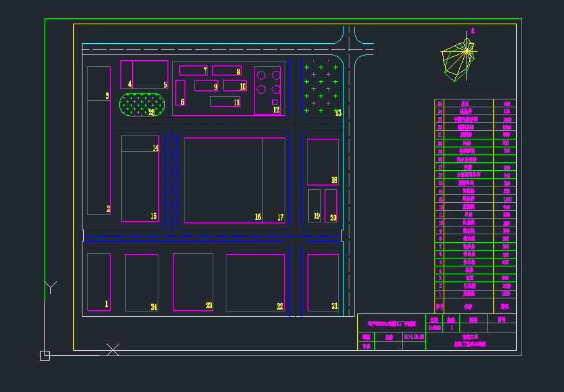Select building 21 in the site plan
This screenshot has width=564, height=392.
tap(323, 282)
